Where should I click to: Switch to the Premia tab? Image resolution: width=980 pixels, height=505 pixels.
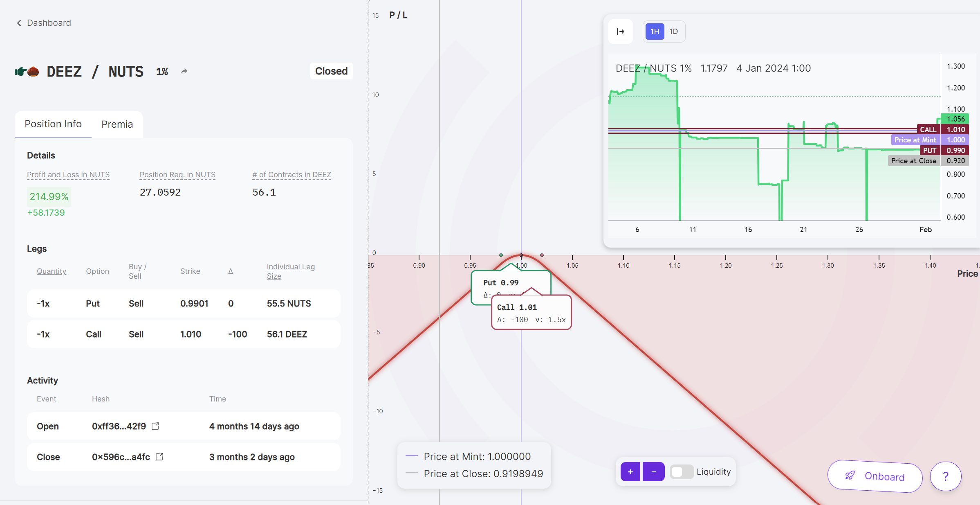click(117, 124)
